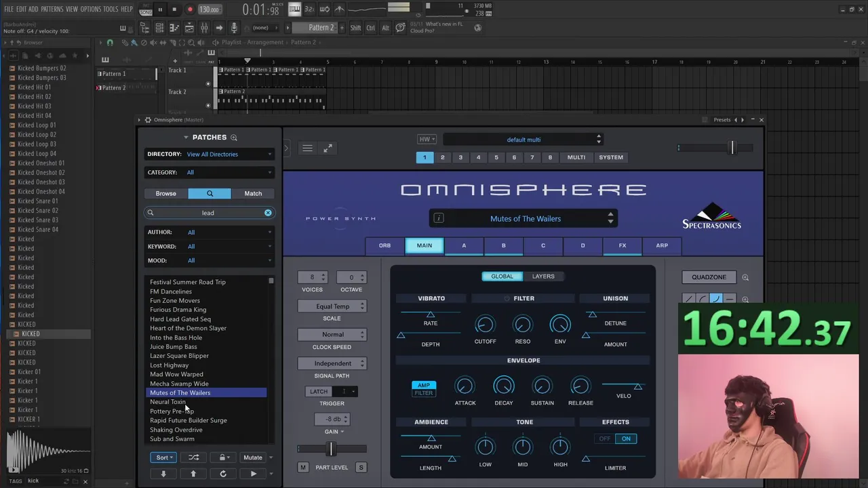Step to previous patch with up arrow
Screen dimensions: 868x488
click(193, 474)
